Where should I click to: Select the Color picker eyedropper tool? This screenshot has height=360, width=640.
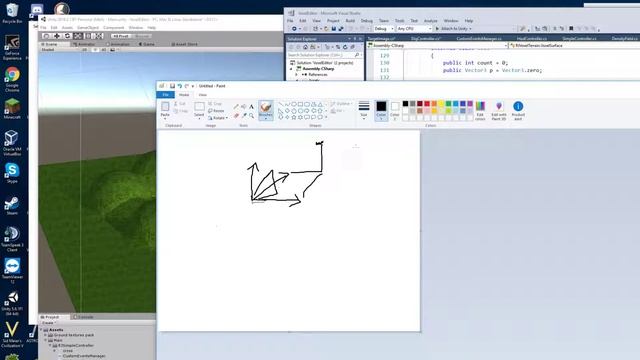click(244, 116)
